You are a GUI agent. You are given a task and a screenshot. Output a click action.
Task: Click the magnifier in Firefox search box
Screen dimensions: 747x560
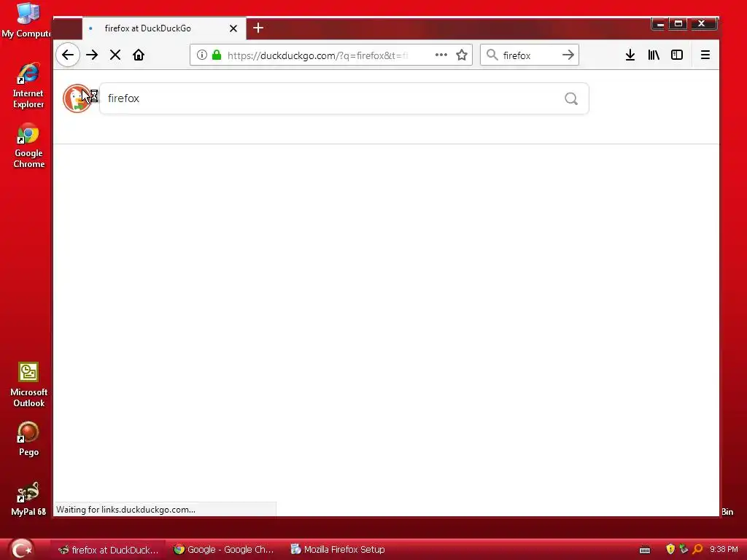point(492,55)
